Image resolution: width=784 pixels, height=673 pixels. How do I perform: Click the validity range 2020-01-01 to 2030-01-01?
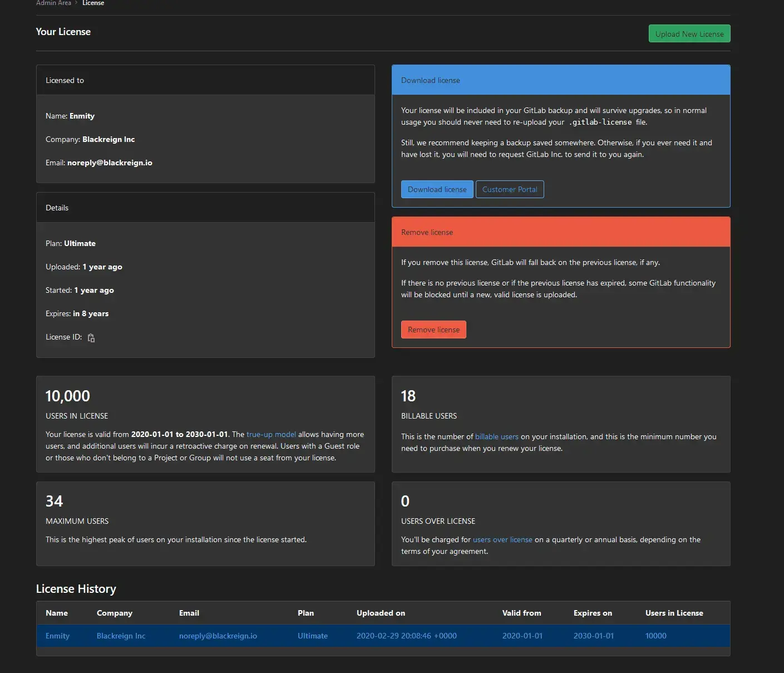pos(180,434)
